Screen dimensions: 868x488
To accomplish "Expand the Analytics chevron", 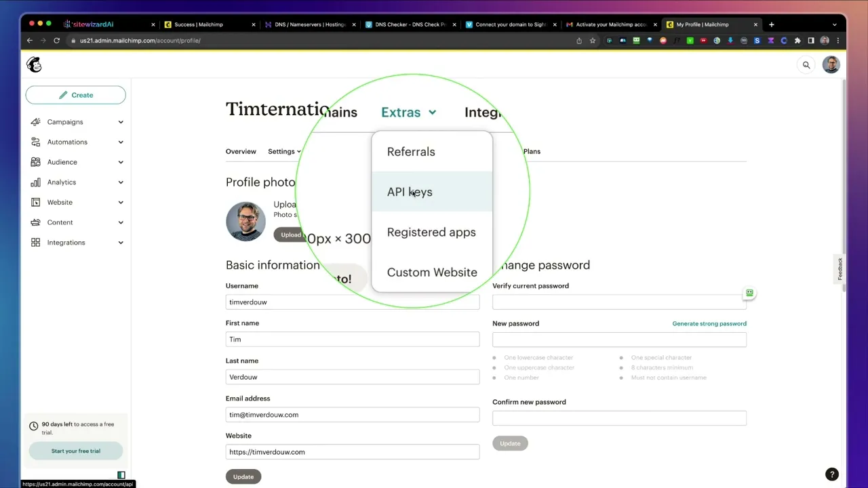I will [121, 182].
